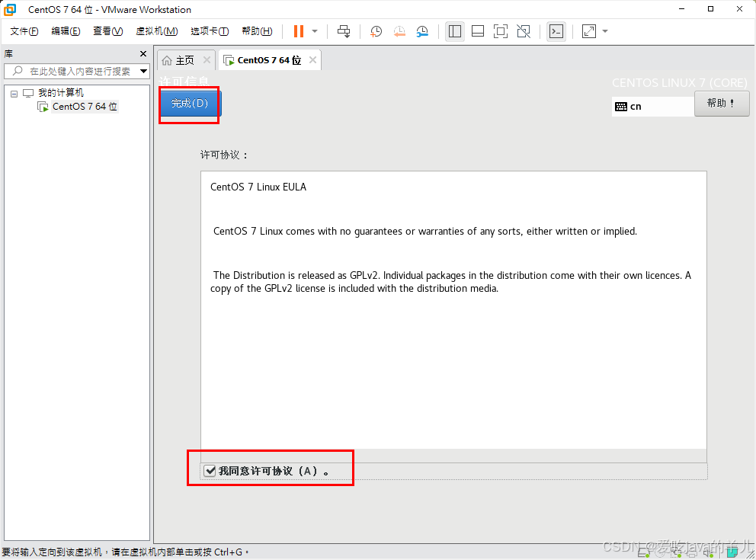Select 我的计算机 in the library
The width and height of the screenshot is (756, 560).
pyautogui.click(x=61, y=92)
